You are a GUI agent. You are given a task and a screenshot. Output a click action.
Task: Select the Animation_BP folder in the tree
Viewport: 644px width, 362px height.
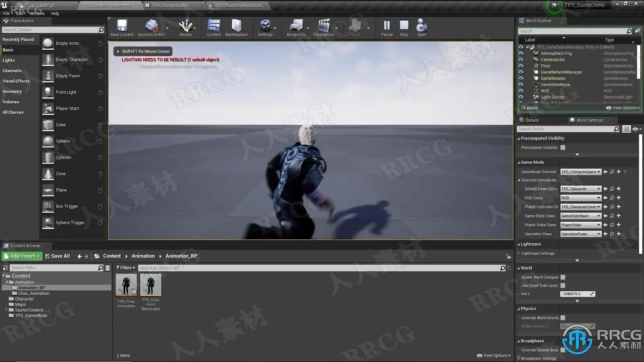(x=31, y=288)
